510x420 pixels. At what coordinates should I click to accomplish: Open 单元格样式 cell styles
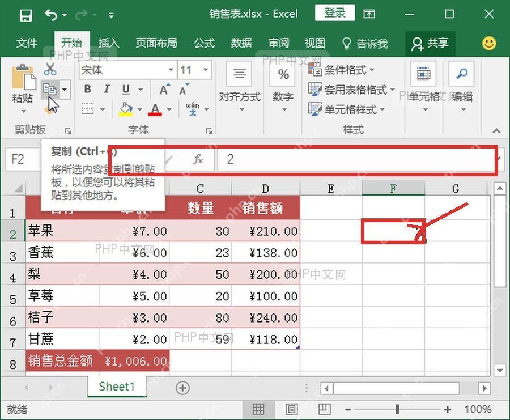pyautogui.click(x=346, y=109)
